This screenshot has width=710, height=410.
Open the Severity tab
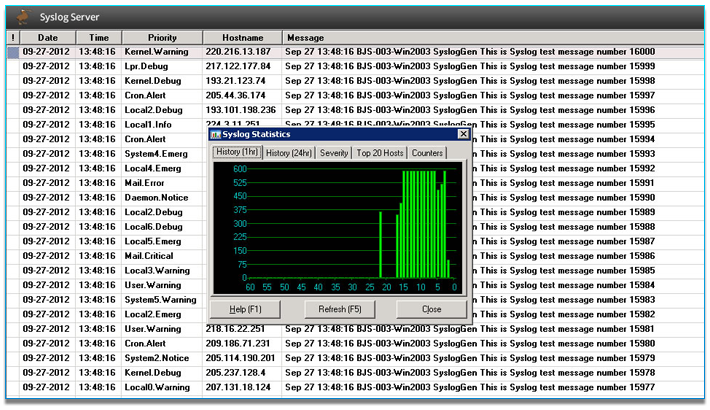(x=334, y=153)
